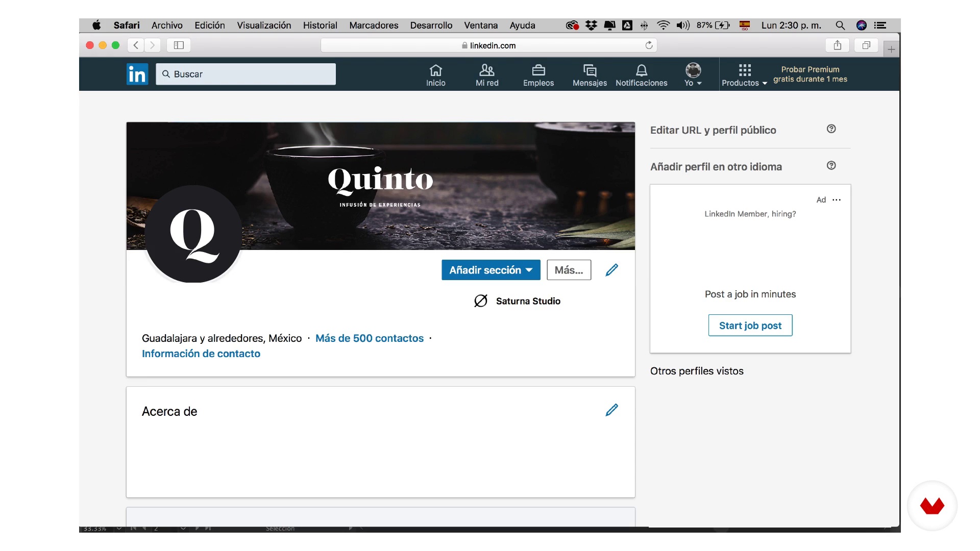Screen dimensions: 980x551
Task: Click the battery 87% indicator
Action: click(x=713, y=26)
